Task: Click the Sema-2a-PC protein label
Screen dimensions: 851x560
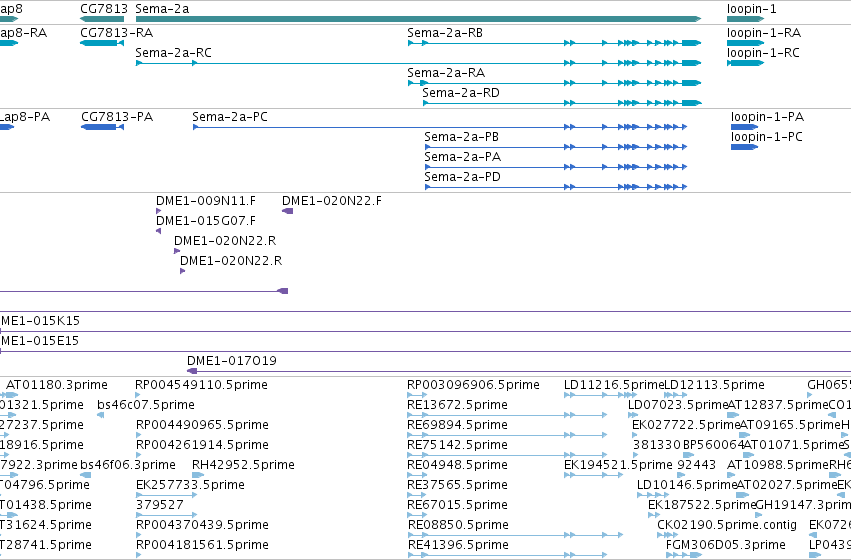Action: (230, 117)
